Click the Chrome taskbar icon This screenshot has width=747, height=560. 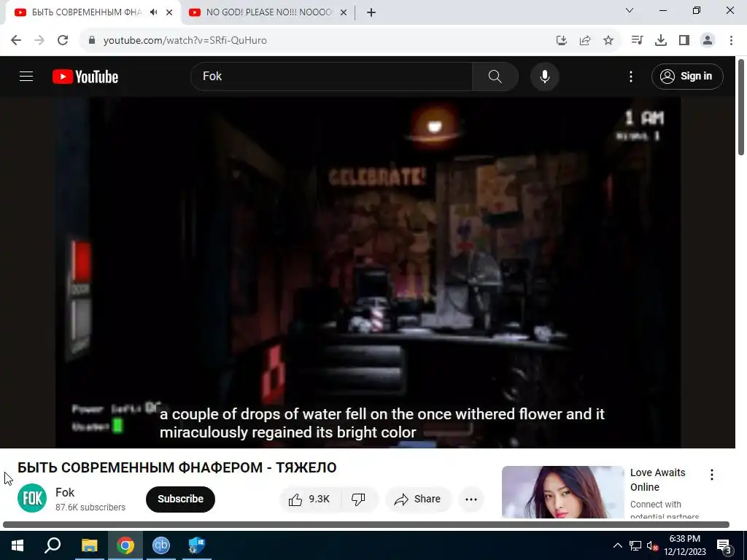point(125,545)
